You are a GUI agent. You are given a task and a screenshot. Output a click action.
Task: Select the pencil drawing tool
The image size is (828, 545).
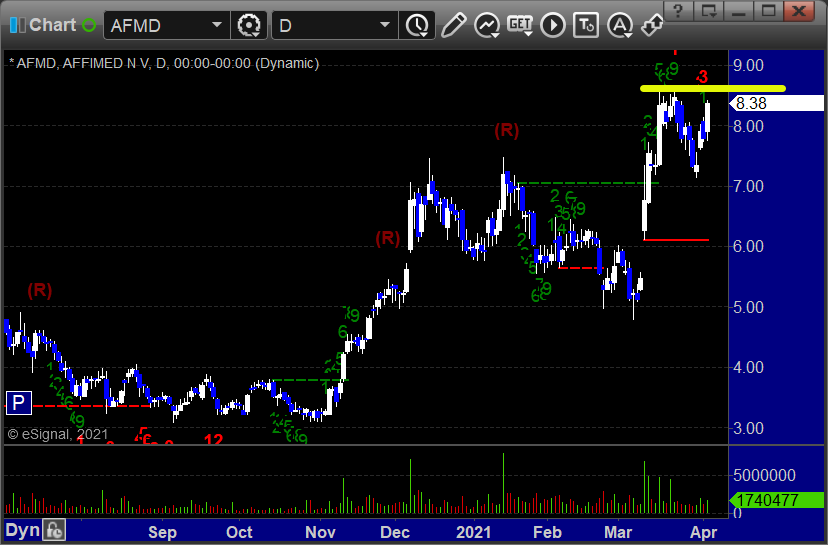[x=453, y=25]
